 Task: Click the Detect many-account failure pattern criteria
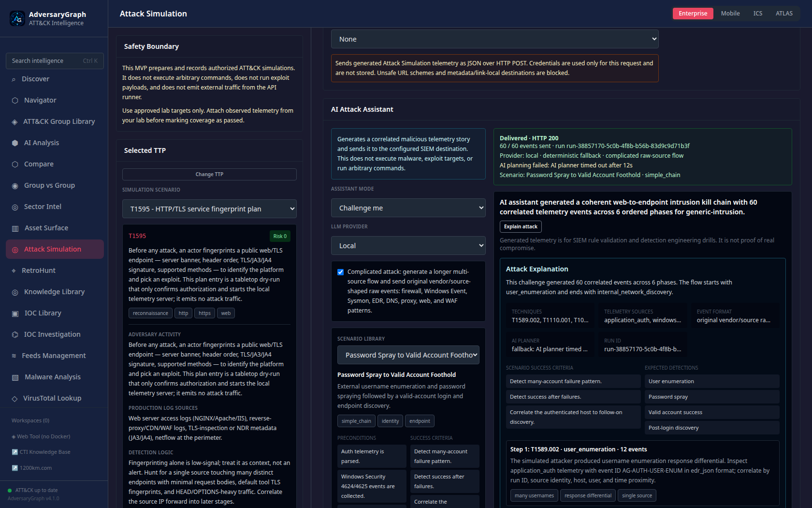(573, 381)
